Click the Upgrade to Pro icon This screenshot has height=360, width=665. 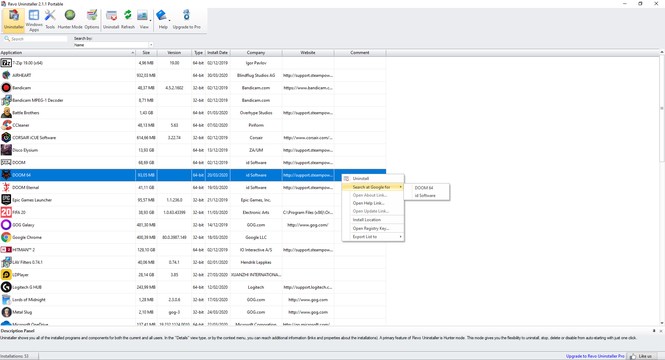pos(187,20)
